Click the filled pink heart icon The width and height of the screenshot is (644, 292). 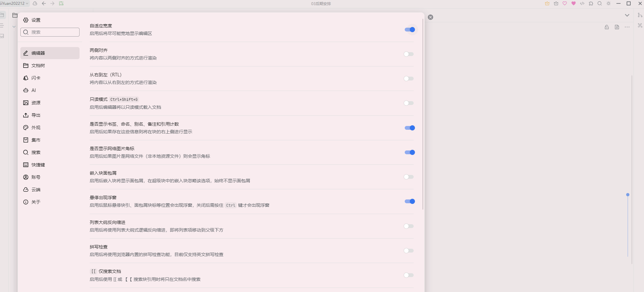coord(573,3)
